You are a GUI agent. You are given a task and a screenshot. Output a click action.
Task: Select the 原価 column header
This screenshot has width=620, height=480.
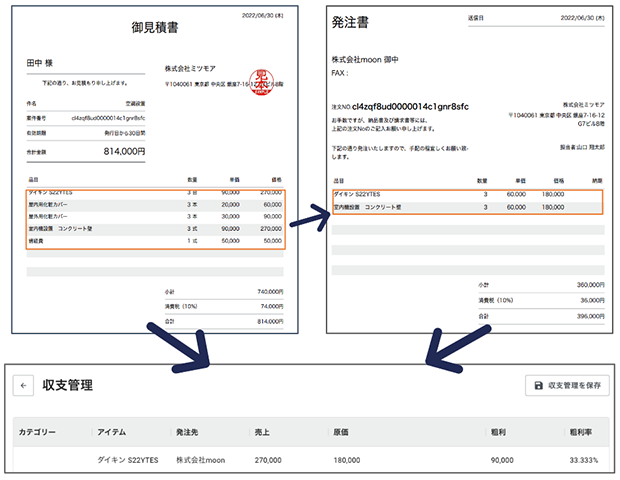(341, 432)
